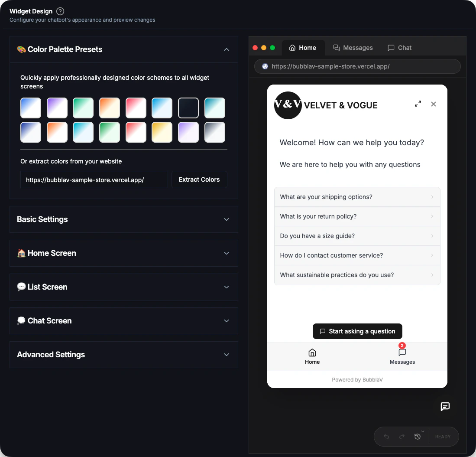This screenshot has height=457, width=476.
Task: Click the arrow beside the return policy question
Action: click(432, 216)
